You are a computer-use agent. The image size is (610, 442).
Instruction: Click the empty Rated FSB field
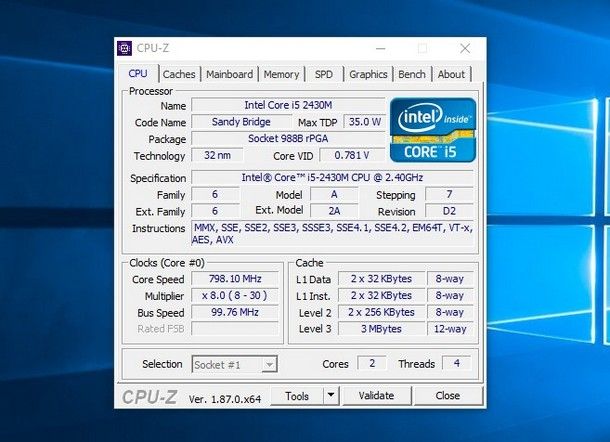pos(235,329)
